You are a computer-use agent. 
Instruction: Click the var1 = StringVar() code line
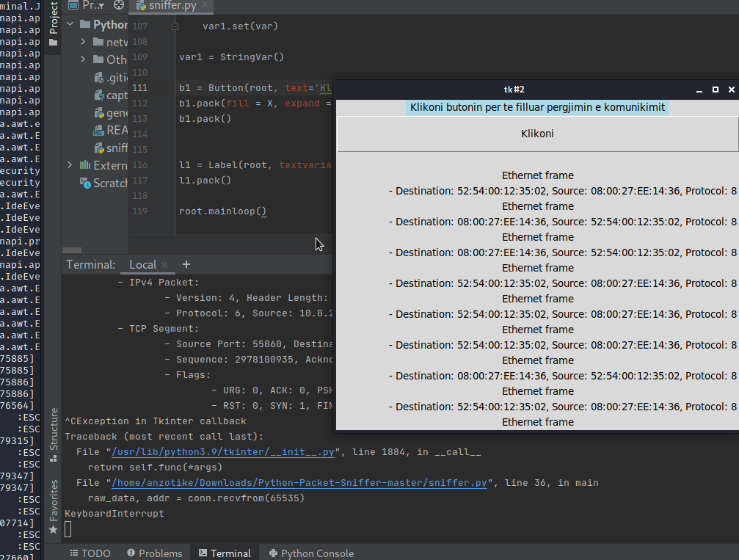pyautogui.click(x=231, y=57)
